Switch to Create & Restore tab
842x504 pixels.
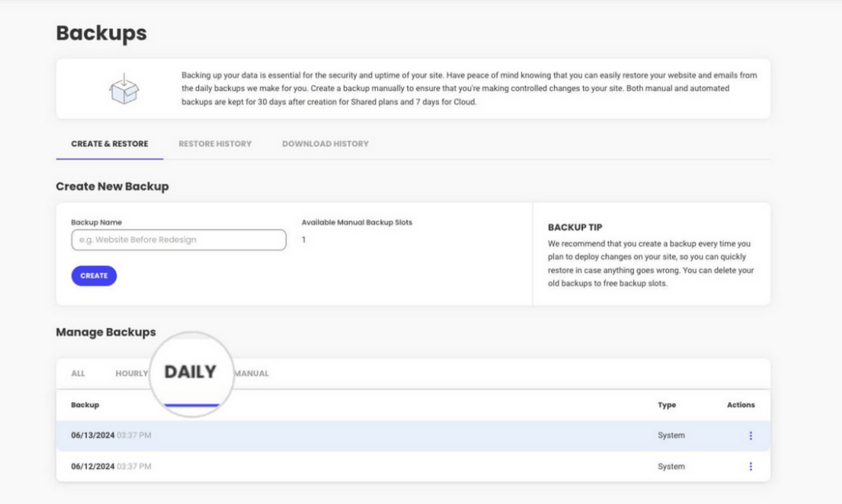click(x=109, y=144)
